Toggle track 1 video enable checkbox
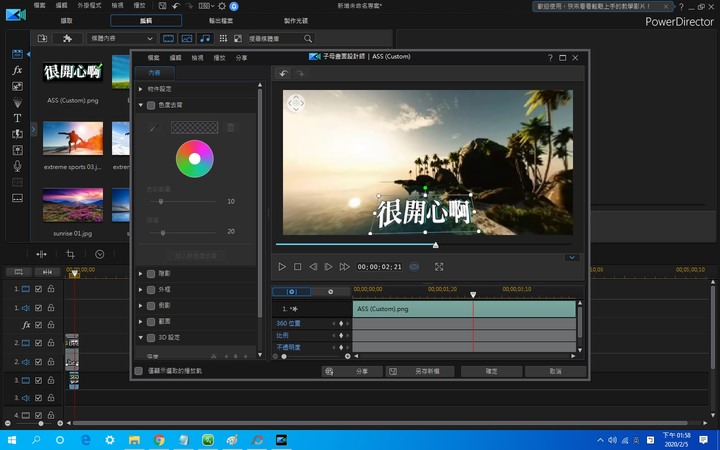720x450 pixels. point(39,289)
